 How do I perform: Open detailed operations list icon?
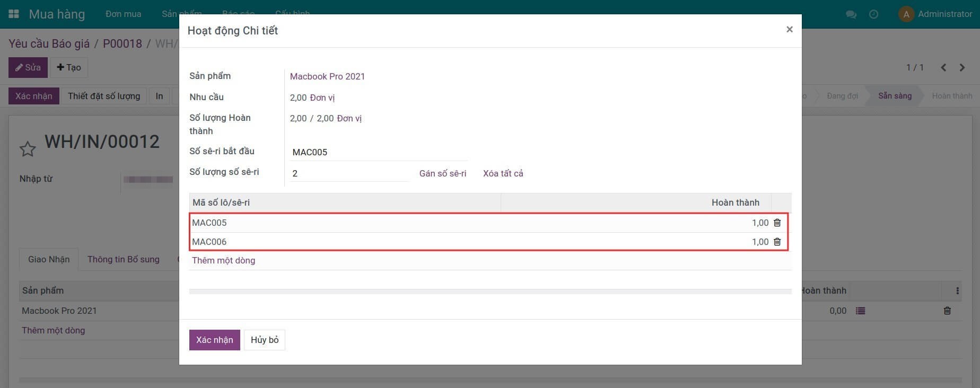click(x=860, y=311)
